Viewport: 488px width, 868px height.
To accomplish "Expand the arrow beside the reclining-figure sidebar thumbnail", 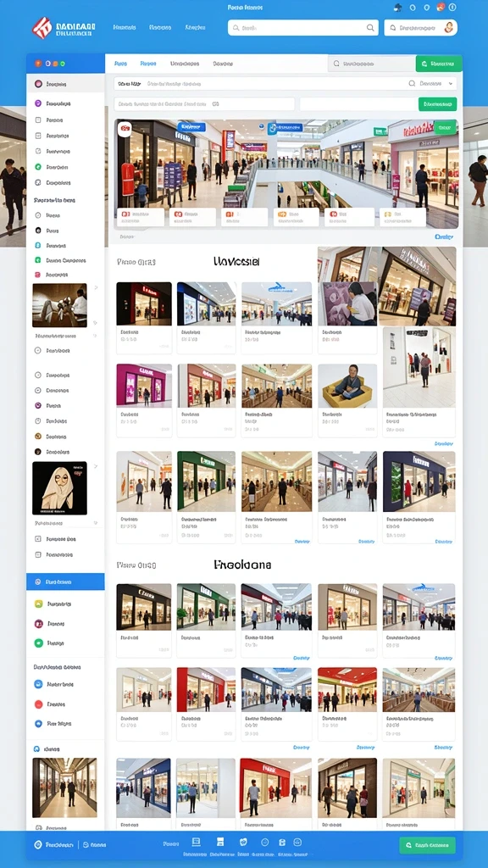I will 96,288.
